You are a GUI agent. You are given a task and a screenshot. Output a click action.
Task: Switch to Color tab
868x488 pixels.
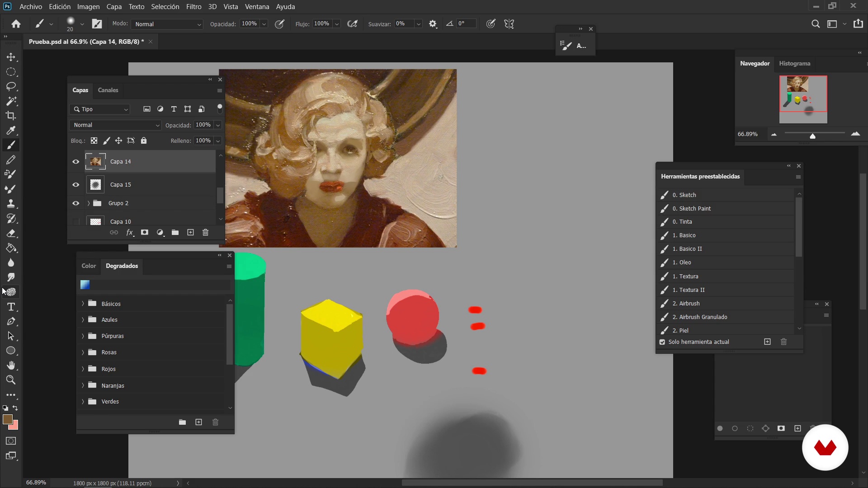click(x=89, y=266)
